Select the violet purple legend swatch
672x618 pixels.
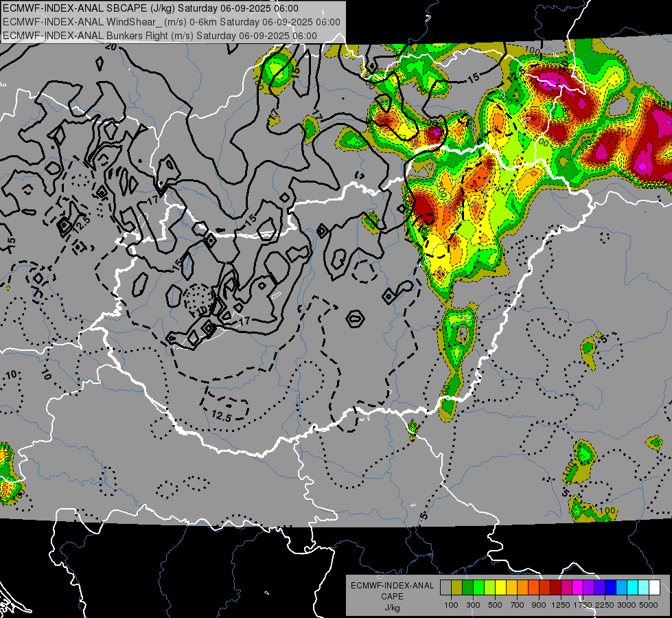589,587
